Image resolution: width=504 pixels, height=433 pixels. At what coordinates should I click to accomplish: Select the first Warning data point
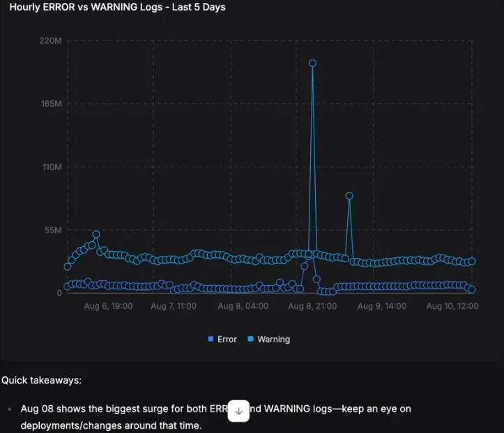click(68, 266)
